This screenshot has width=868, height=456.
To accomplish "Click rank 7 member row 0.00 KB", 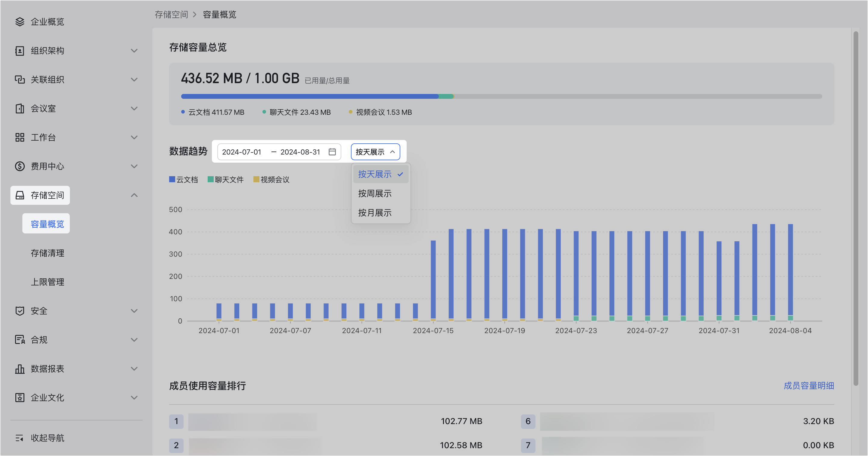I will point(677,445).
